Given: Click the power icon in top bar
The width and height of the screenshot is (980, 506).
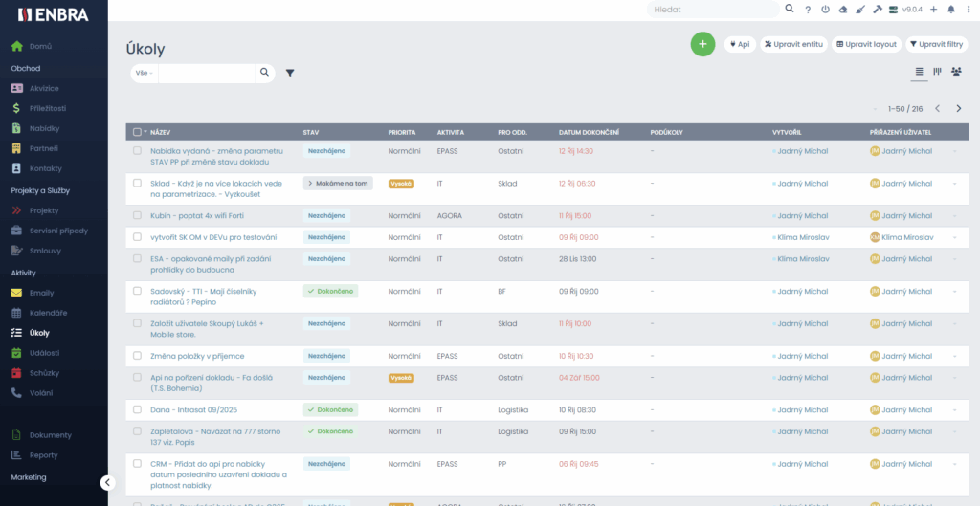Looking at the screenshot, I should pyautogui.click(x=825, y=10).
